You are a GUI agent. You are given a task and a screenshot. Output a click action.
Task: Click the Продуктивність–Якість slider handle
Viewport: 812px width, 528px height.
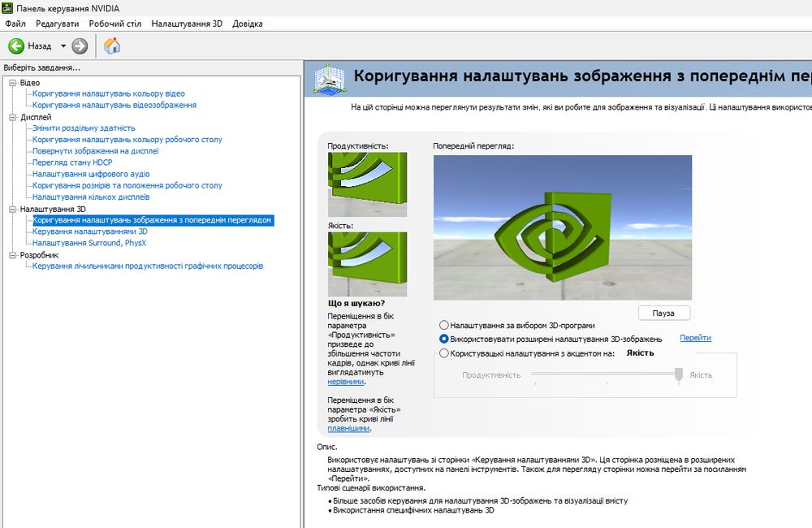pyautogui.click(x=678, y=374)
